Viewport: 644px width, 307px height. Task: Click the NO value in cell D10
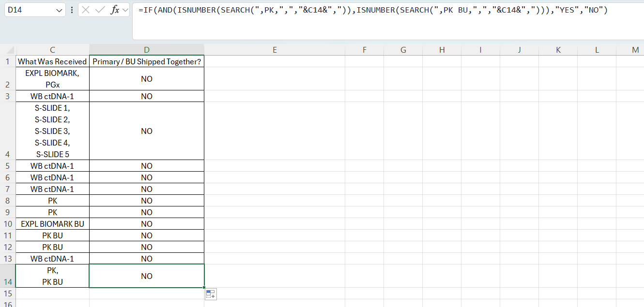(147, 224)
